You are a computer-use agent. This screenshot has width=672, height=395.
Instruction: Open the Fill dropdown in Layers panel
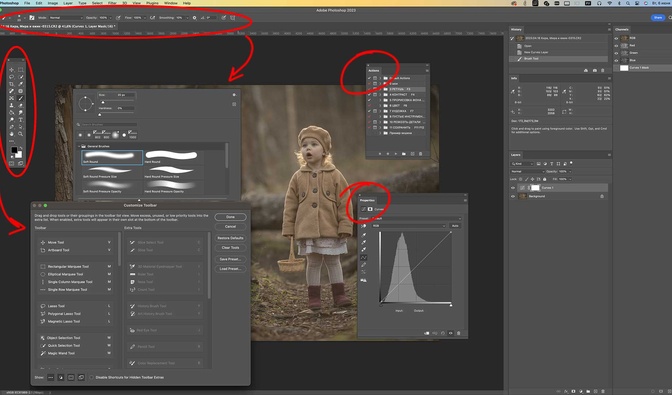tap(570, 179)
